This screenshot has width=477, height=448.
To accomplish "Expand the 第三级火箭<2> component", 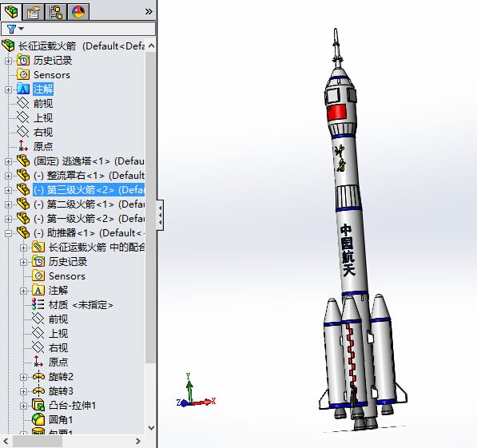I will (8, 190).
